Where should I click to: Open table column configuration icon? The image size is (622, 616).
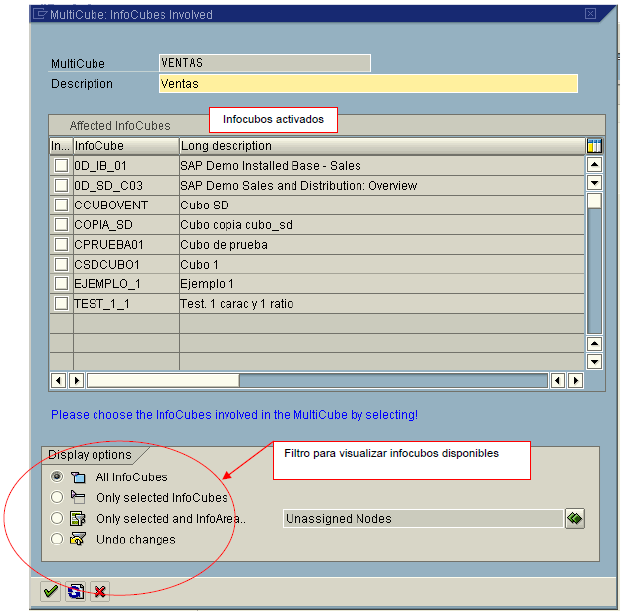594,146
